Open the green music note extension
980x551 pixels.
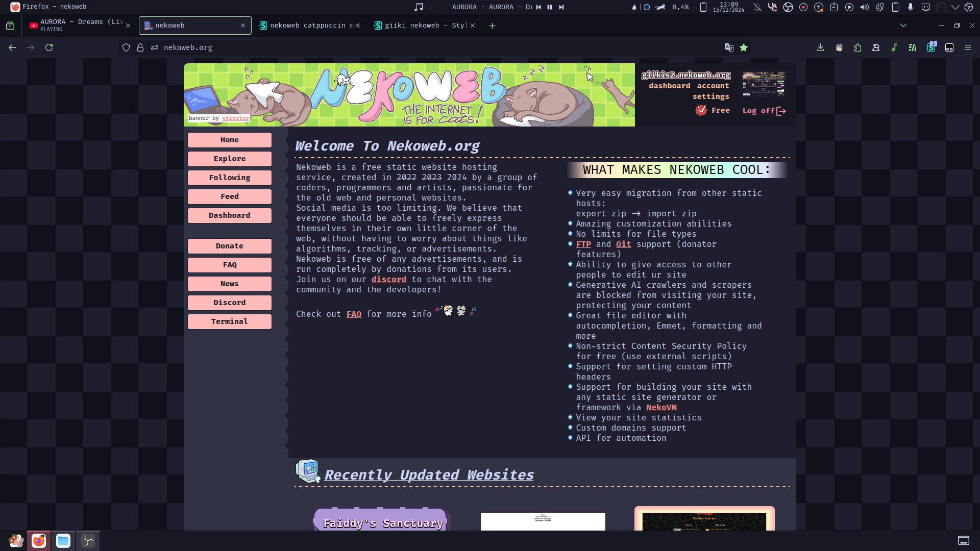894,47
